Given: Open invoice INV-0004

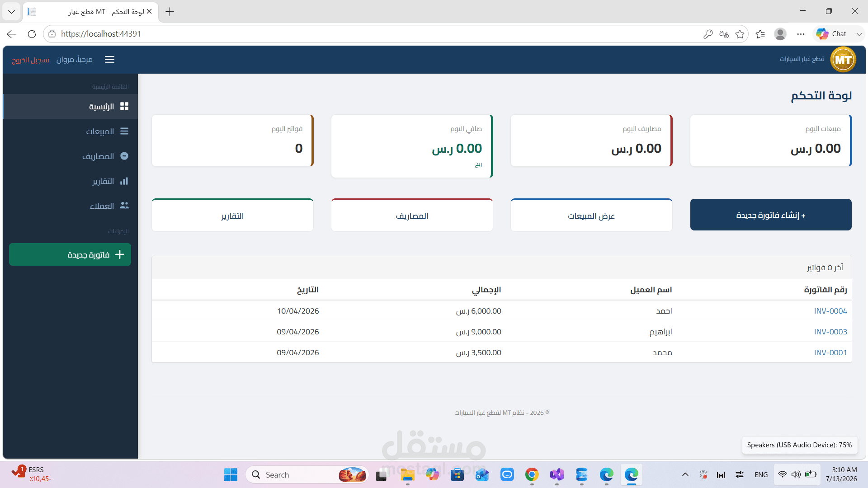Looking at the screenshot, I should (830, 311).
